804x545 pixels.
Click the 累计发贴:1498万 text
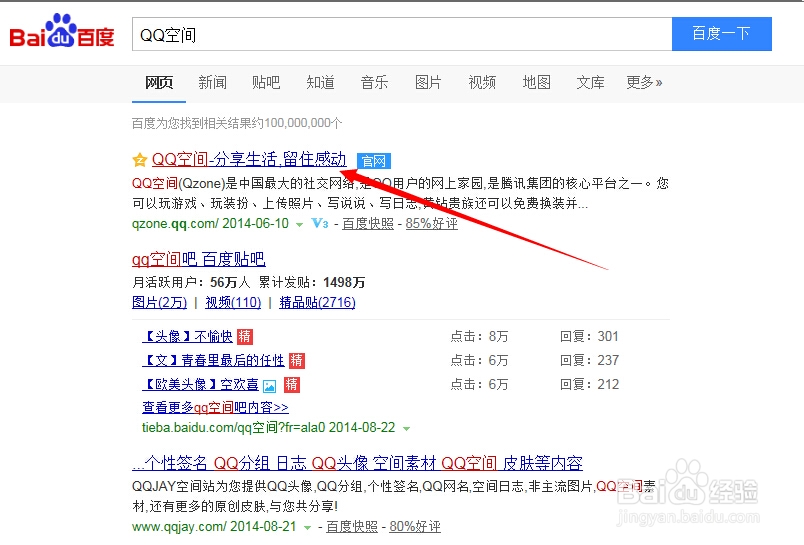coord(312,282)
